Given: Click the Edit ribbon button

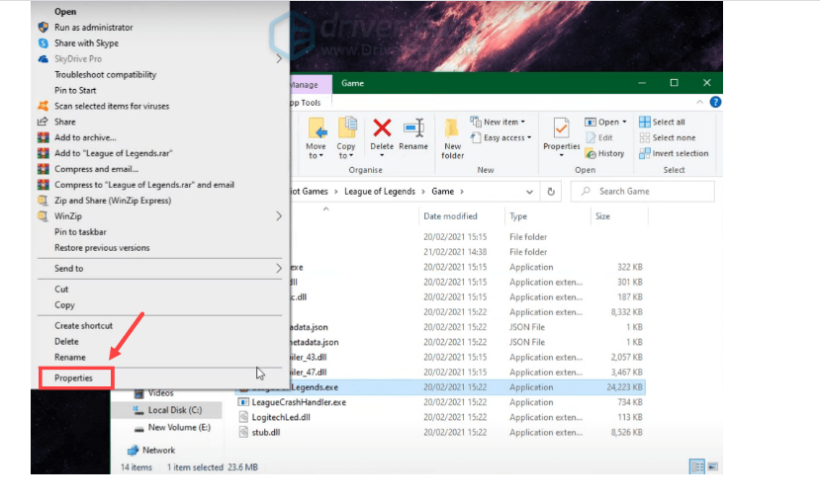Looking at the screenshot, I should [x=599, y=137].
